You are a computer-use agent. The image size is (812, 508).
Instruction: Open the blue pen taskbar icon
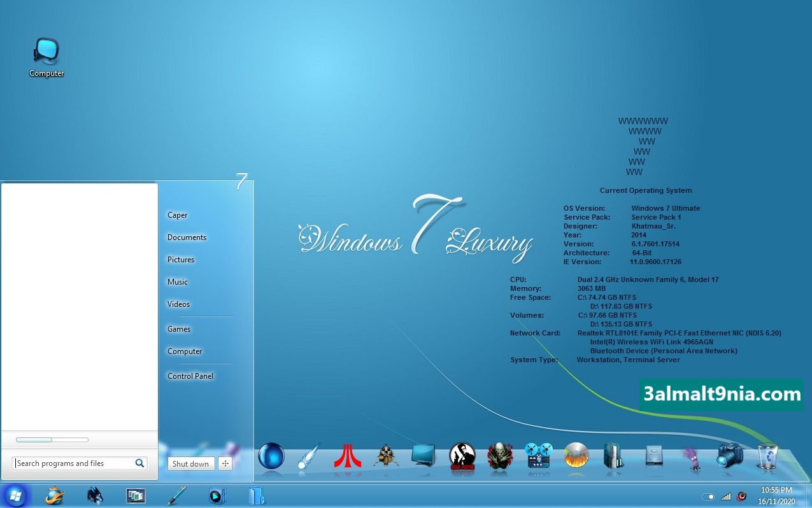tap(176, 495)
